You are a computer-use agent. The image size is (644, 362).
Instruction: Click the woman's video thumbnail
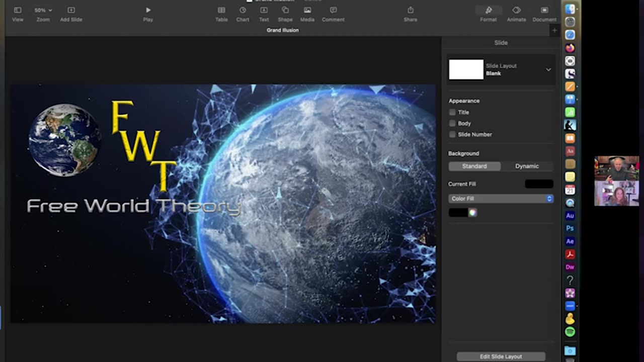coord(617,194)
